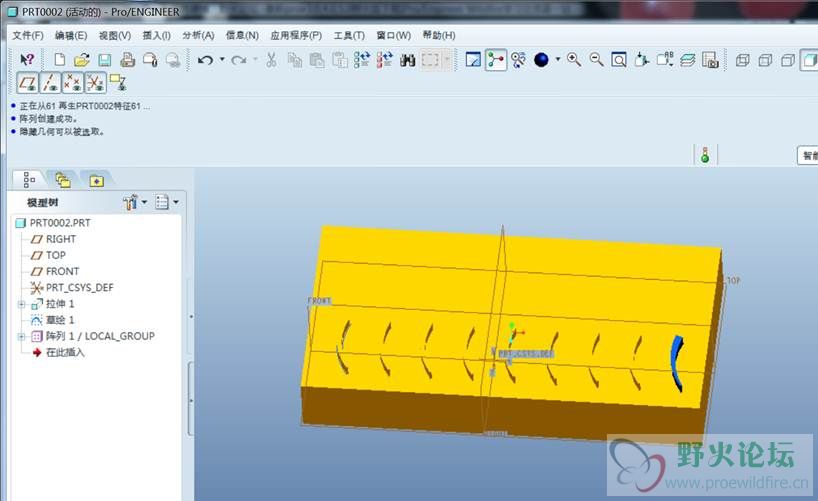The height and width of the screenshot is (501, 818).
Task: Open a file using the folder icon
Action: tap(82, 60)
